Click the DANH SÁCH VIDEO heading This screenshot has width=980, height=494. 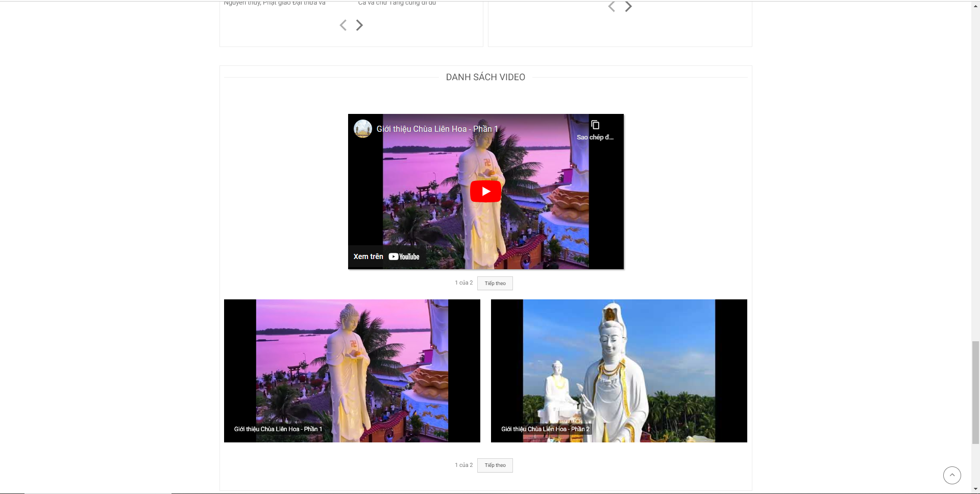point(485,77)
